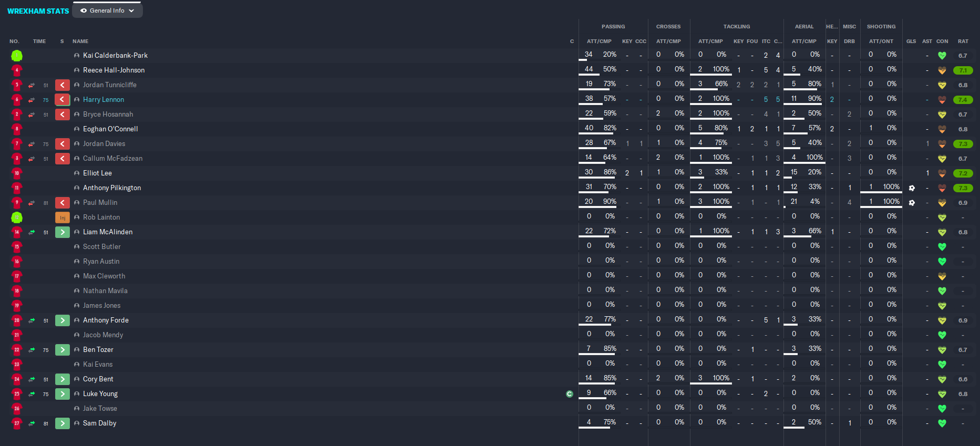This screenshot has height=446, width=980.
Task: Sort by the RAT rating column header
Action: pyautogui.click(x=963, y=41)
